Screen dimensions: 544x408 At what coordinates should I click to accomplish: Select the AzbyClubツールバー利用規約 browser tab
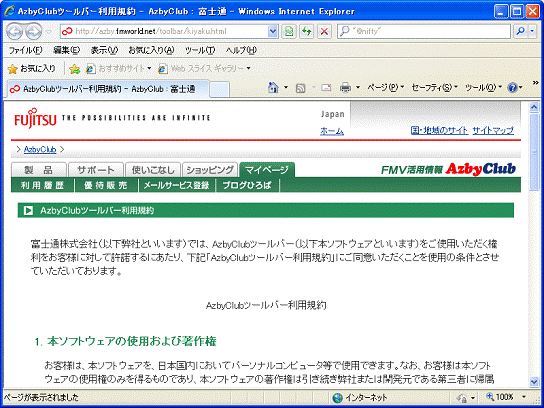point(108,89)
